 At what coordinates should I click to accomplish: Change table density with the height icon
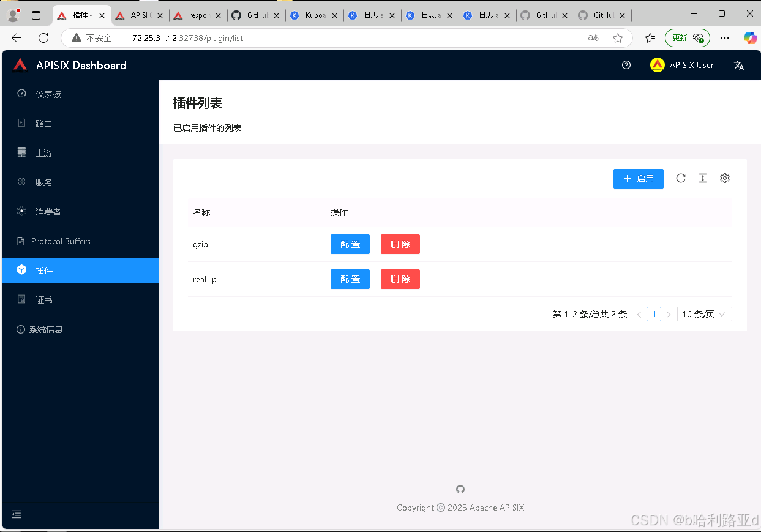point(703,178)
